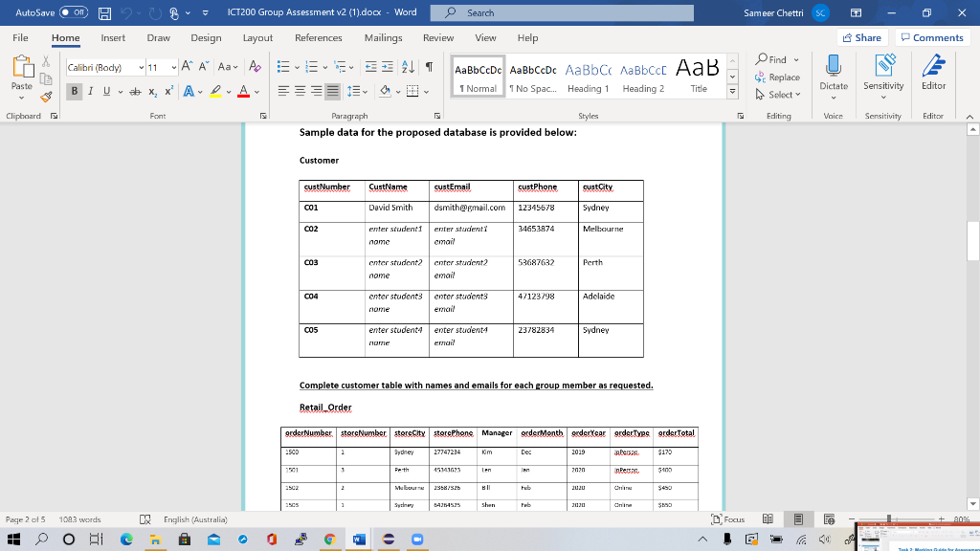This screenshot has height=551, width=980.
Task: Switch to the Mailings tab
Action: coord(383,37)
